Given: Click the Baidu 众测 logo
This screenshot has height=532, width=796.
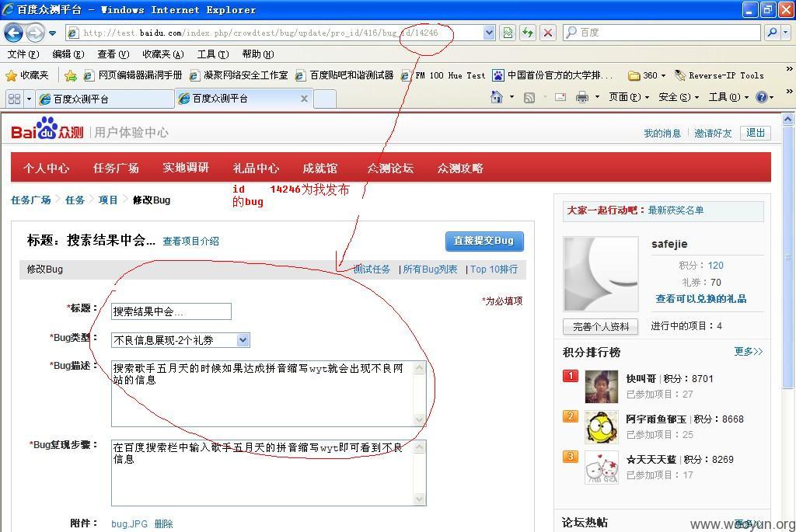Looking at the screenshot, I should tap(47, 130).
